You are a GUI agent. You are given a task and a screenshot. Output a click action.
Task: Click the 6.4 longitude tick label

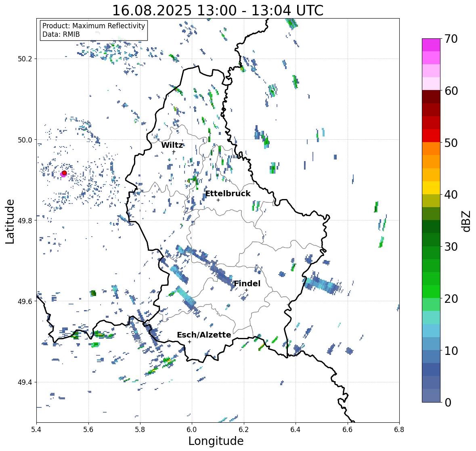tap(296, 430)
